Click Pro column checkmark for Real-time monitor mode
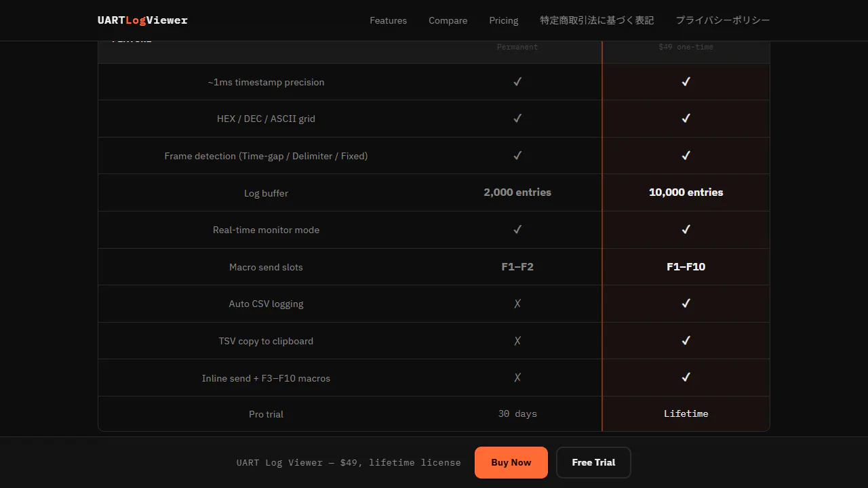This screenshot has width=868, height=488. tap(686, 229)
